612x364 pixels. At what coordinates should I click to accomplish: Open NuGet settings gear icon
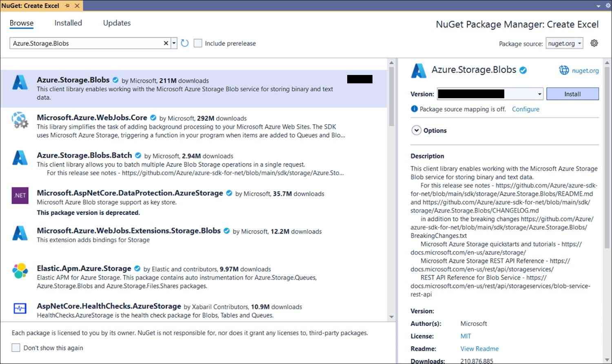594,43
